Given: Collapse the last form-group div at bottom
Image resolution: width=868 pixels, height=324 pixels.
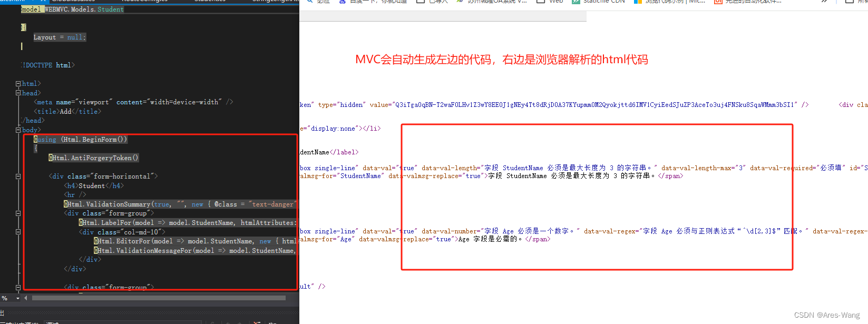Looking at the screenshot, I should coord(18,288).
